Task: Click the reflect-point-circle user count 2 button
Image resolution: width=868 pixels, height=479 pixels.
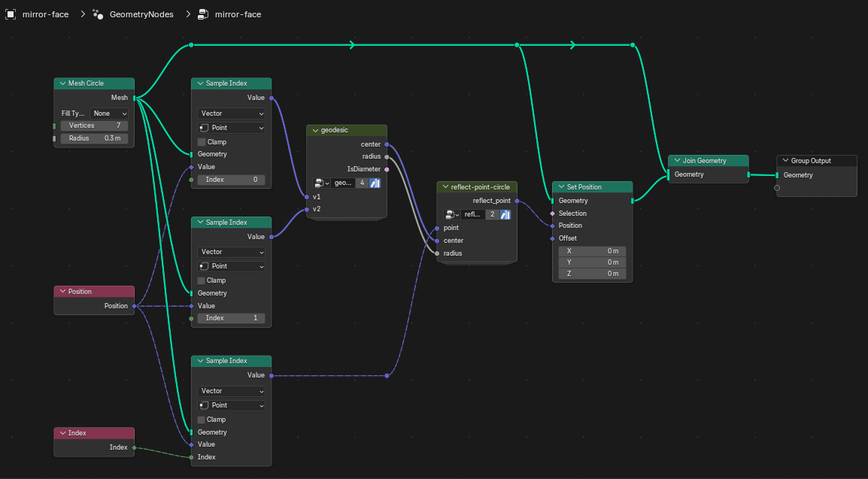Action: (x=493, y=214)
